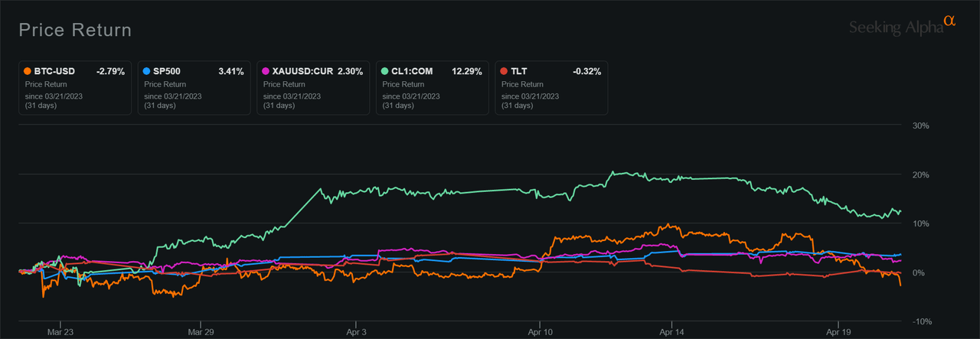
Task: Click the BTC-USD -2.79% return value
Action: (111, 71)
